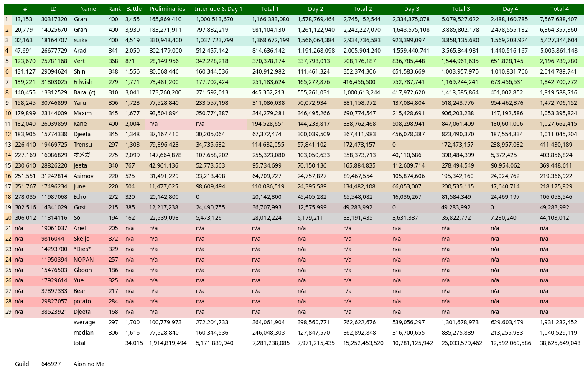Select the name cell Yue
Screen dimensions: 588x374
(x=79, y=280)
